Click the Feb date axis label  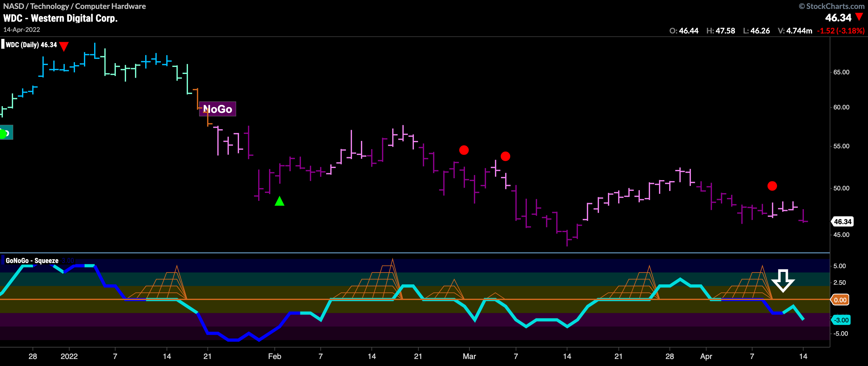click(x=275, y=356)
